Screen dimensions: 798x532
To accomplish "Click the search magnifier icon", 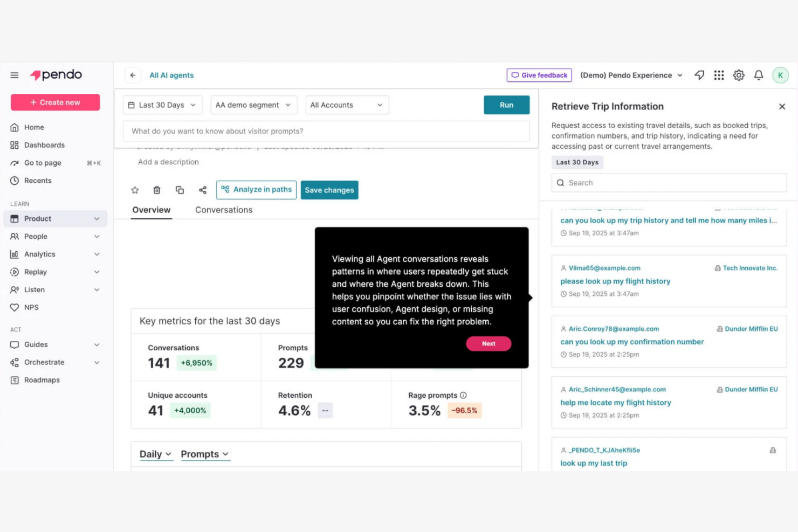I will click(x=561, y=183).
